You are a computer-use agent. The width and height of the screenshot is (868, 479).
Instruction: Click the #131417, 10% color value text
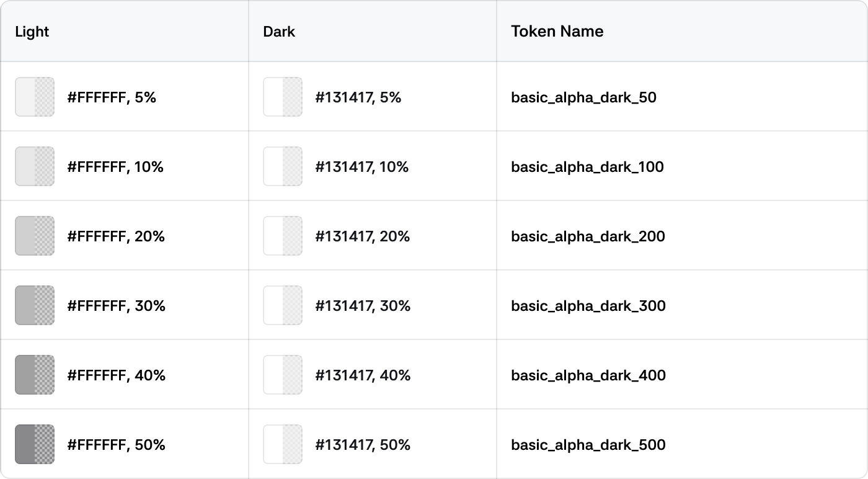[362, 167]
